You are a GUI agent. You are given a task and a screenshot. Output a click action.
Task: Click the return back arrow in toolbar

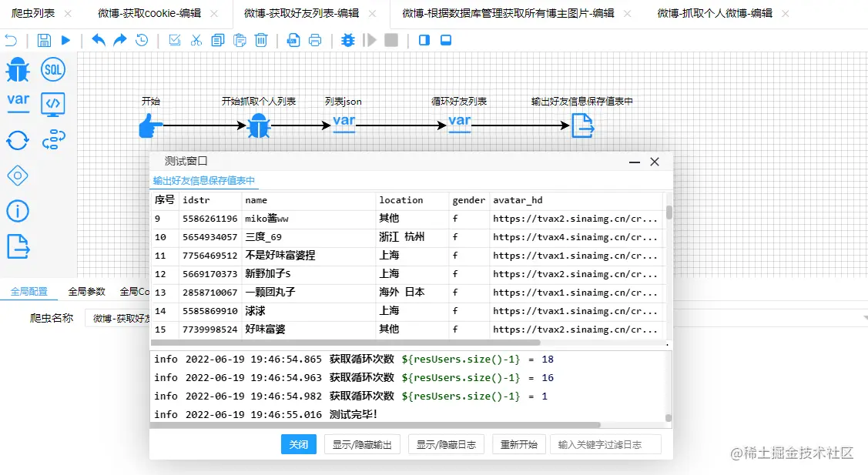pyautogui.click(x=11, y=40)
